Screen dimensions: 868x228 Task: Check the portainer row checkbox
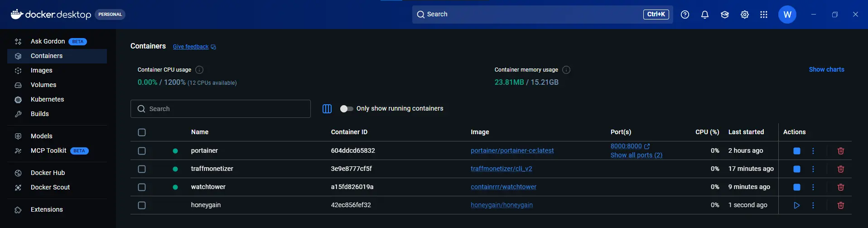(142, 151)
